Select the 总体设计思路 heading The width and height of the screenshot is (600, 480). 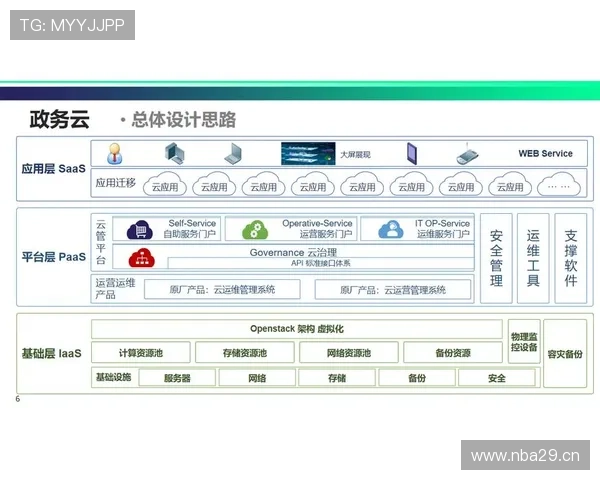(x=184, y=119)
